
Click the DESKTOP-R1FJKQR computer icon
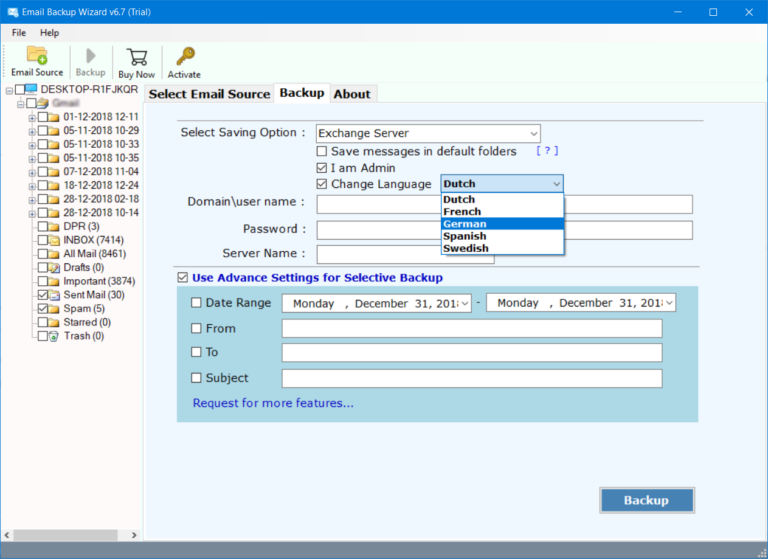coord(31,89)
